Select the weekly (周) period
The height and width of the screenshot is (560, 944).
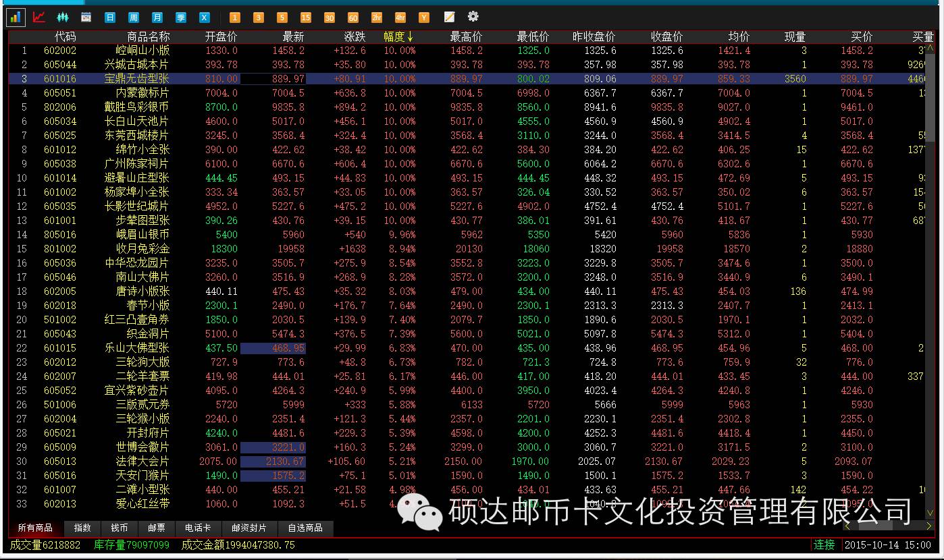coord(134,18)
